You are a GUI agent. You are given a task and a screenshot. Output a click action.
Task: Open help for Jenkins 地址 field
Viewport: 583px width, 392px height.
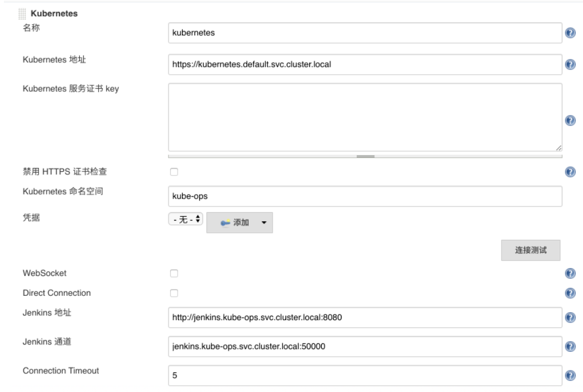click(570, 317)
